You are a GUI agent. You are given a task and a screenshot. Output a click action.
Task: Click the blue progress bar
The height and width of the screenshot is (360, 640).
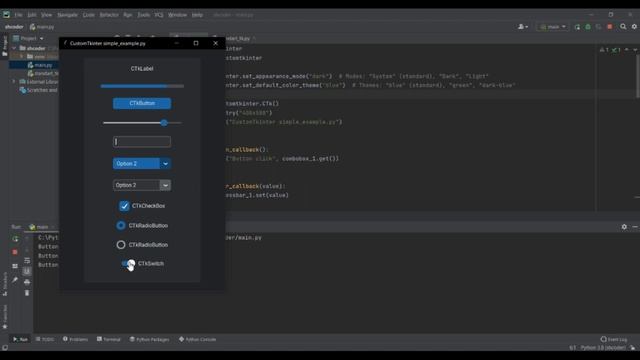click(142, 86)
